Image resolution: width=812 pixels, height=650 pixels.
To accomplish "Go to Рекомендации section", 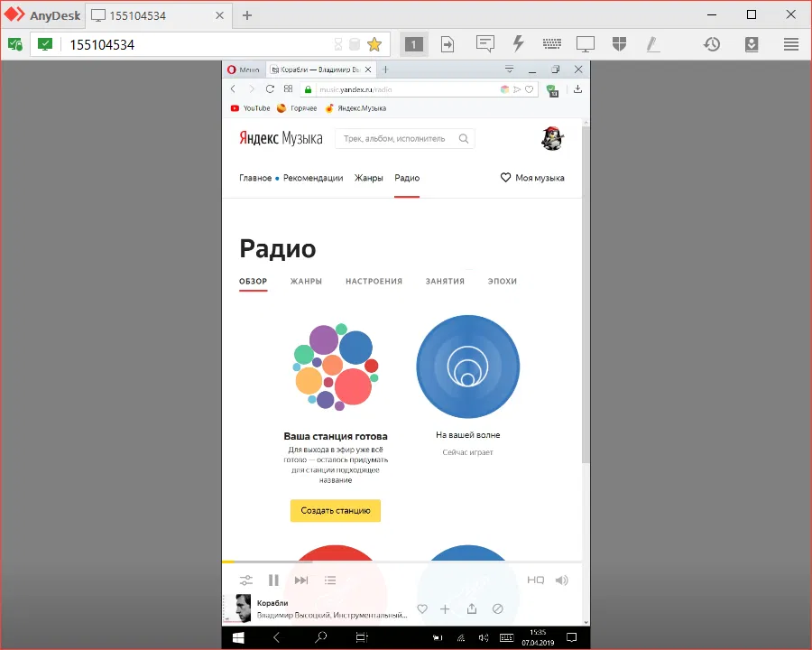I will [313, 178].
